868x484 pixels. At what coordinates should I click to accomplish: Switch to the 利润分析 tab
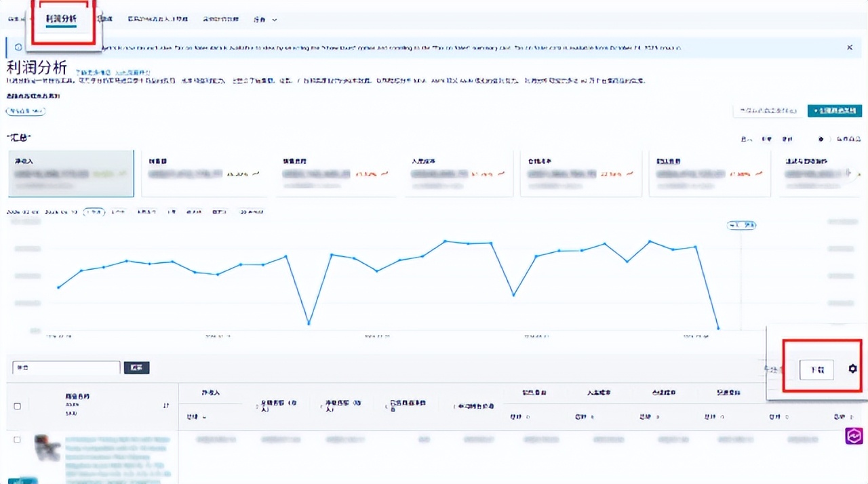coord(61,18)
